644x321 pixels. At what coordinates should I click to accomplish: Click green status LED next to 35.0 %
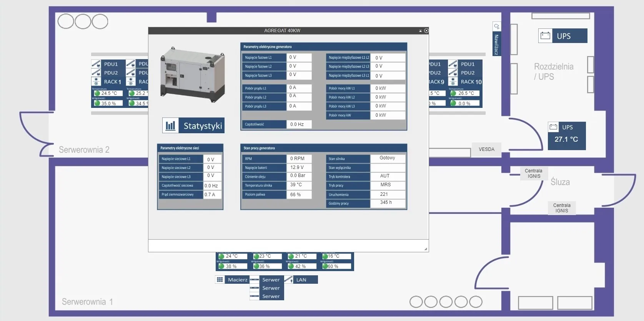pyautogui.click(x=97, y=103)
